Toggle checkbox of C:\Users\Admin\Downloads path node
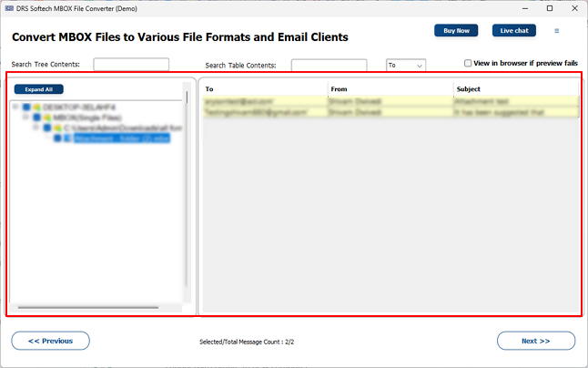 pyautogui.click(x=47, y=128)
